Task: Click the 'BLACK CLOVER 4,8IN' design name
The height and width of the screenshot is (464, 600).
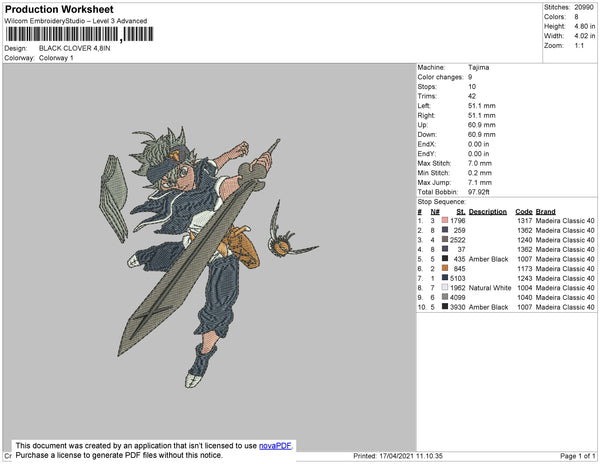Action: coord(75,48)
